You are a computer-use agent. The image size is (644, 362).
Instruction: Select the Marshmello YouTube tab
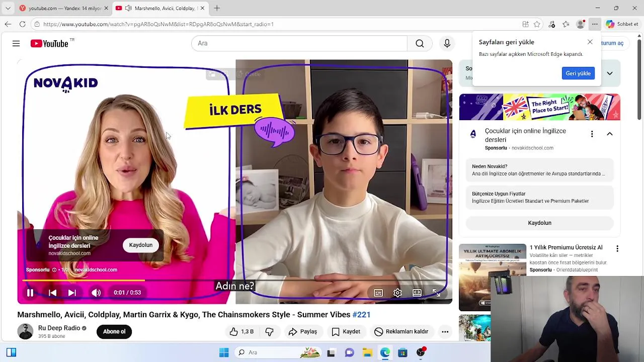(x=159, y=9)
